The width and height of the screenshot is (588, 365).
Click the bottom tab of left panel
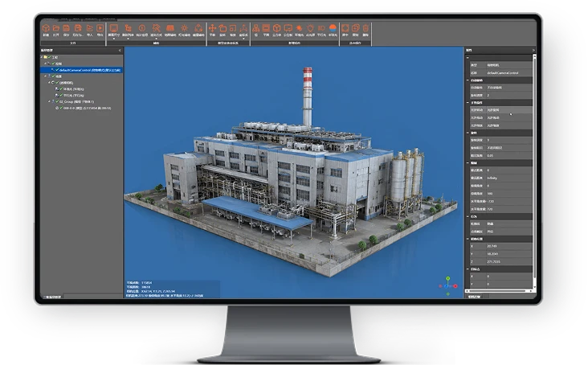point(52,297)
